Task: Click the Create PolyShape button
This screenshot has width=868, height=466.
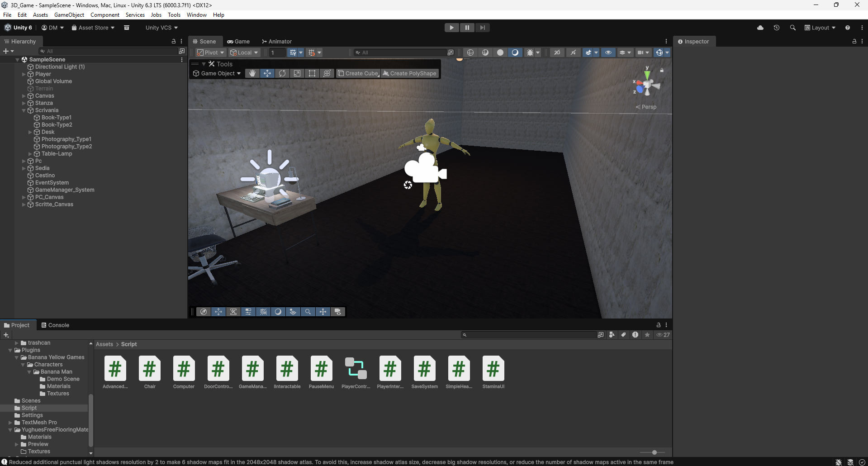Action: pyautogui.click(x=410, y=73)
